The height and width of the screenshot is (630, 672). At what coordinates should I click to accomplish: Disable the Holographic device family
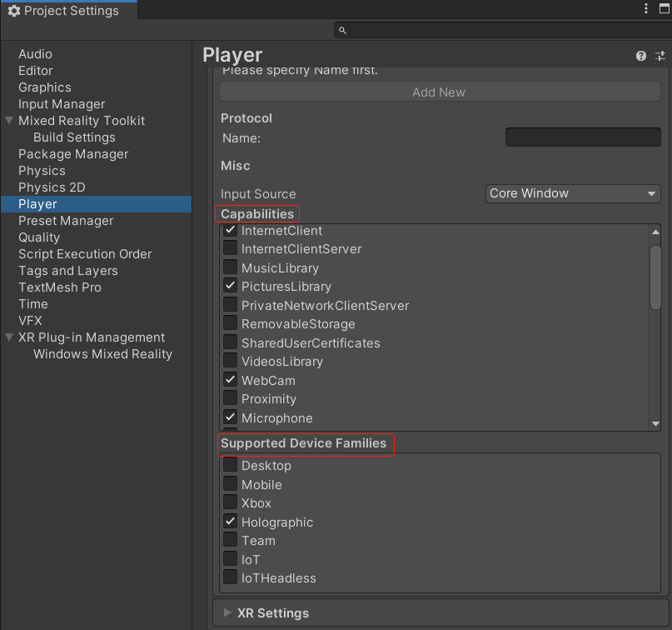point(231,522)
